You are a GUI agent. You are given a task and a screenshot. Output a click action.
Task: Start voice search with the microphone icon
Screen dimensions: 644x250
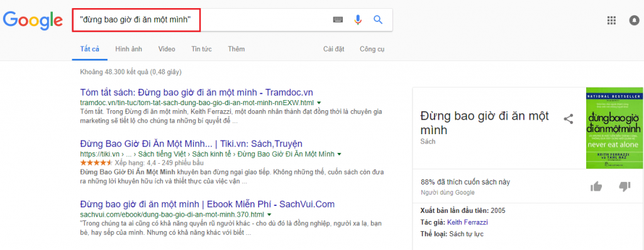pyautogui.click(x=358, y=20)
